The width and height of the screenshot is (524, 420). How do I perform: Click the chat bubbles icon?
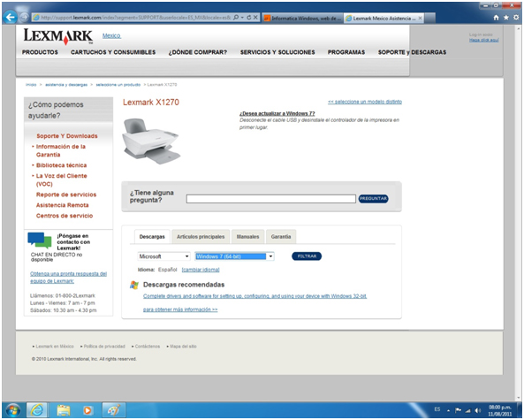(40, 240)
